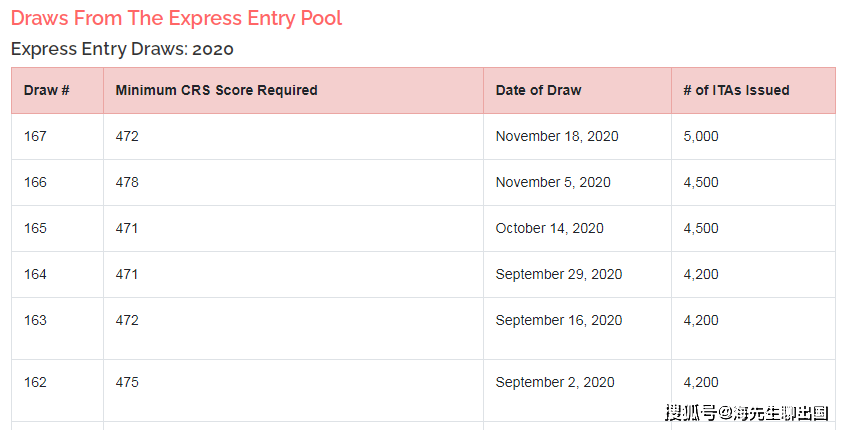
Task: Select the "Draw #" column header
Action: click(58, 91)
